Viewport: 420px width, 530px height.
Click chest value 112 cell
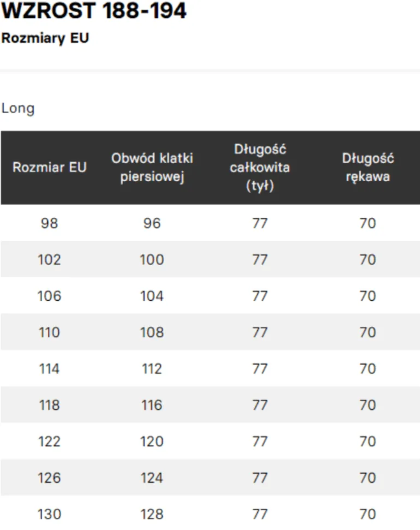(x=152, y=369)
